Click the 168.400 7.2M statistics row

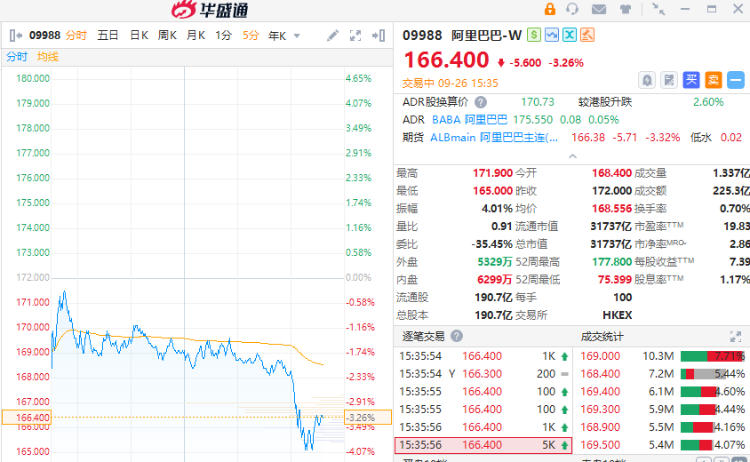(x=662, y=374)
